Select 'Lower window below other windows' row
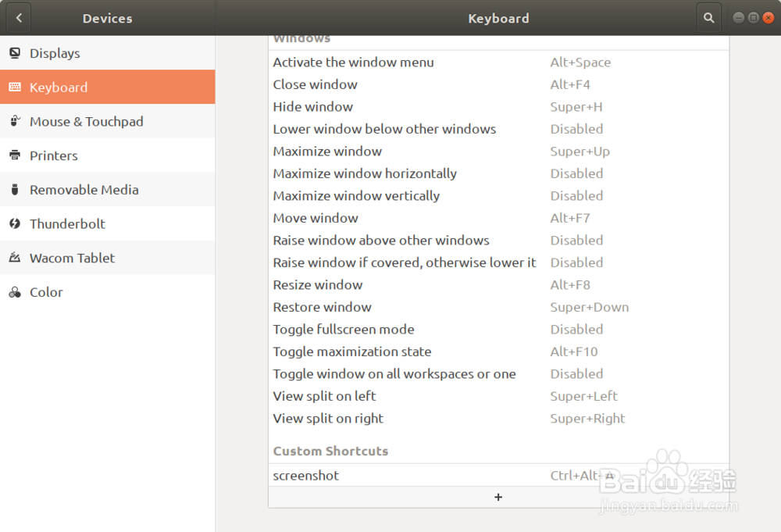781x532 pixels. (x=498, y=129)
